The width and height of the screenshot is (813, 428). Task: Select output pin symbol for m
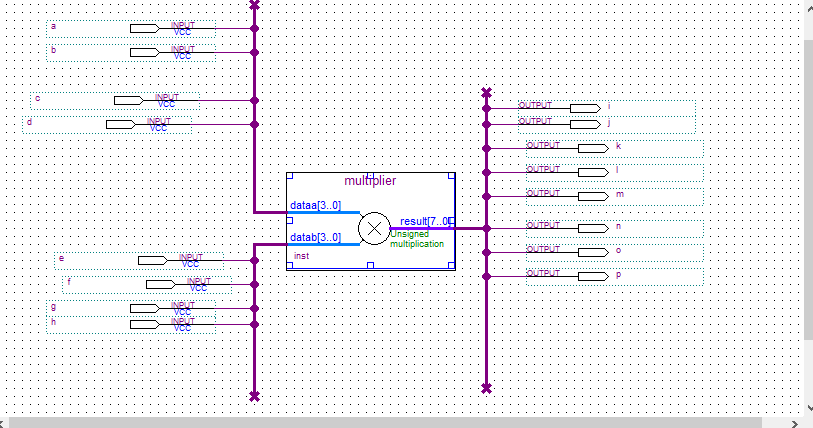593,197
